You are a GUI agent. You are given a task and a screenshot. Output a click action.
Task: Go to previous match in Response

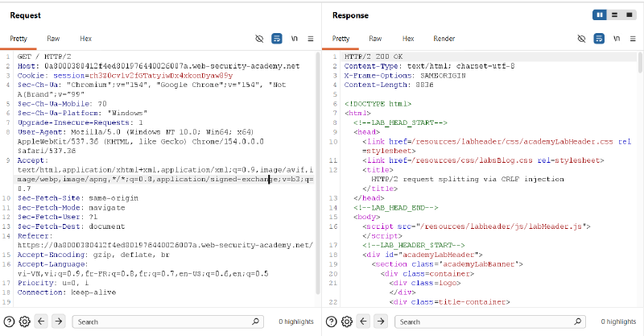(x=364, y=321)
